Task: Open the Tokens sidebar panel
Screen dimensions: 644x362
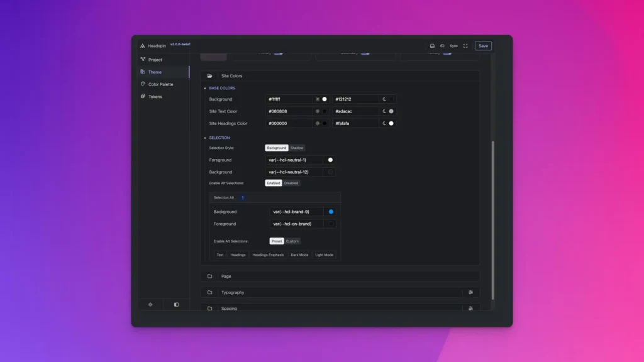Action: (x=155, y=97)
